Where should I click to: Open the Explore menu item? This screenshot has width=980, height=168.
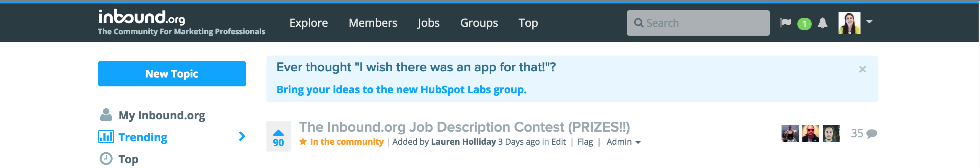tap(308, 23)
